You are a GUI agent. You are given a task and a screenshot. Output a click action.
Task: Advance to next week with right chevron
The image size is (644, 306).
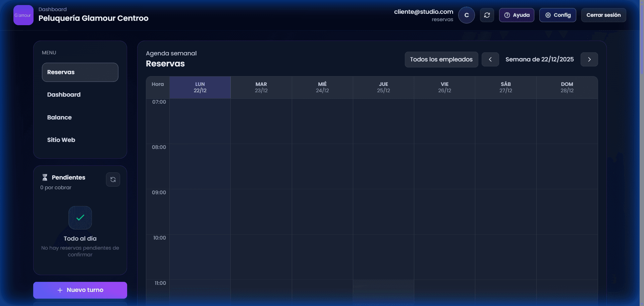point(589,59)
